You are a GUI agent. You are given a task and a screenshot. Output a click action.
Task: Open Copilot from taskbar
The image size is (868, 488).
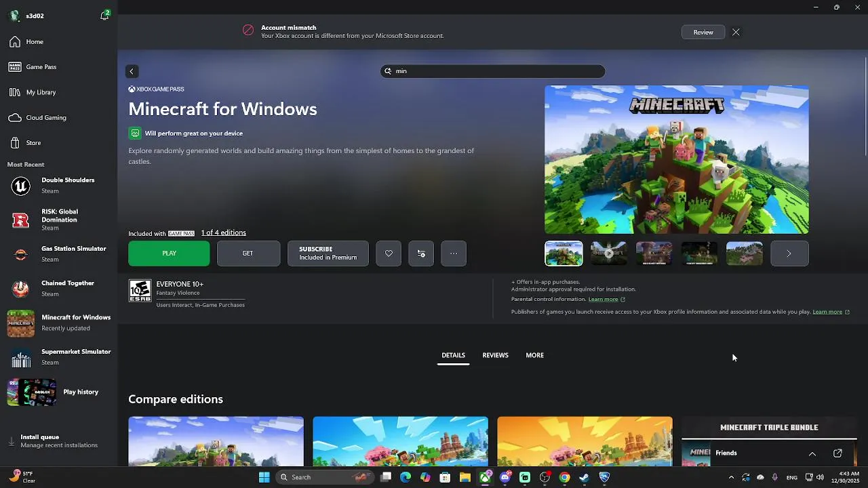pos(425,477)
